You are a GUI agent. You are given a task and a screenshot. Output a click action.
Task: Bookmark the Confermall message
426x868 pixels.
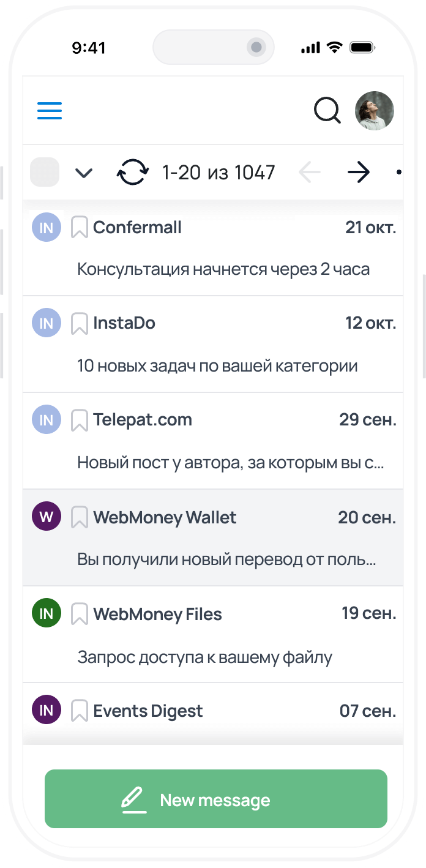point(80,228)
